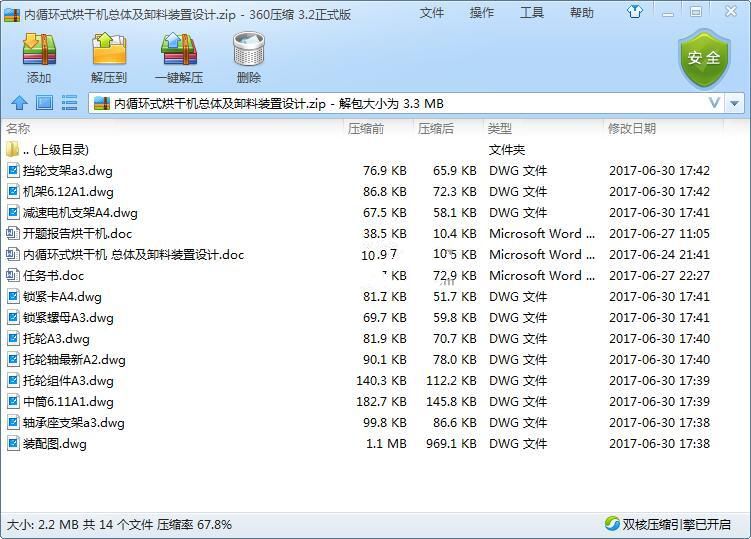Select 内循环式烘干机 总体及卸料装置设计.doc
751x539 pixels.
134,254
